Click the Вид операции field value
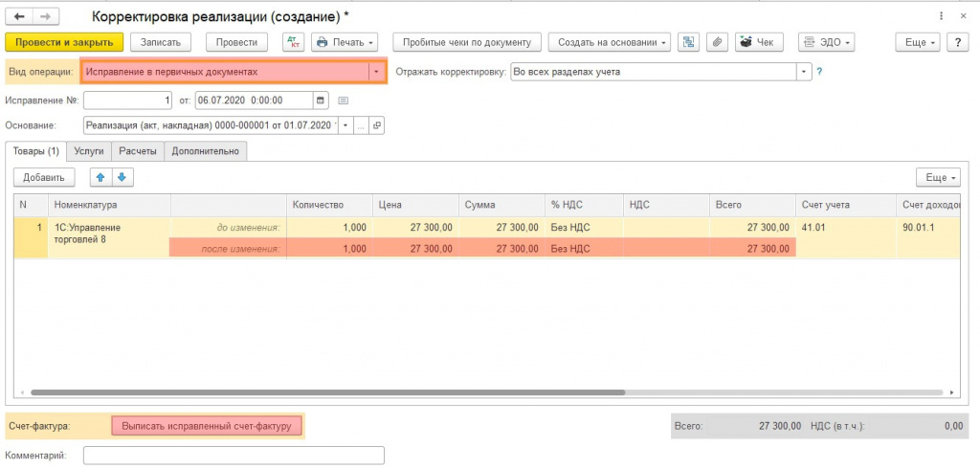 (x=226, y=72)
